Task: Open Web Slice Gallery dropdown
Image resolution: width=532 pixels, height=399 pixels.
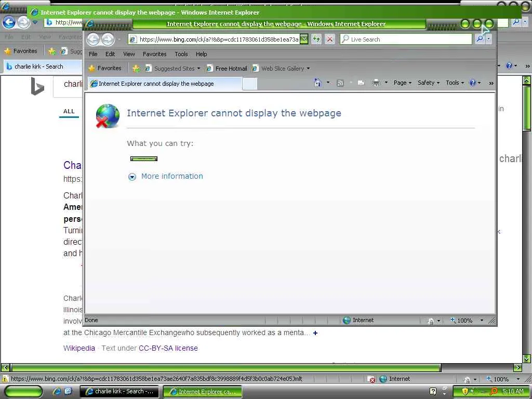Action: [281, 69]
